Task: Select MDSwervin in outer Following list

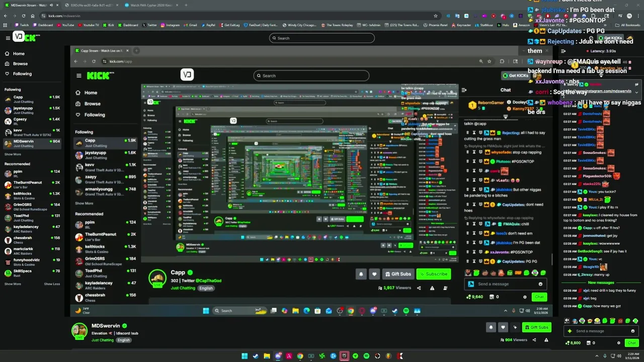Action: coord(32,143)
